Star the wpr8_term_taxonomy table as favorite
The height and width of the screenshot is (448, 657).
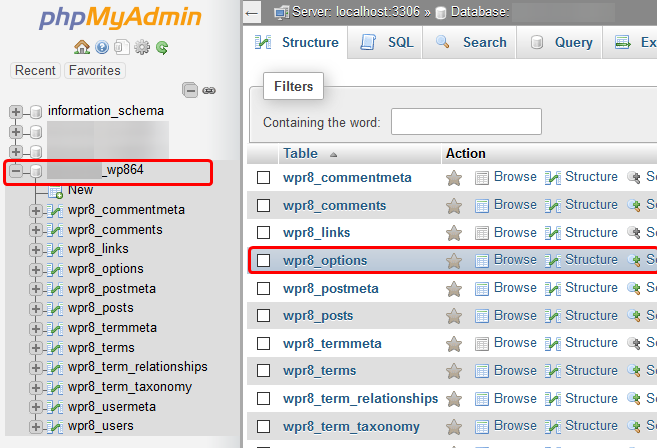454,427
